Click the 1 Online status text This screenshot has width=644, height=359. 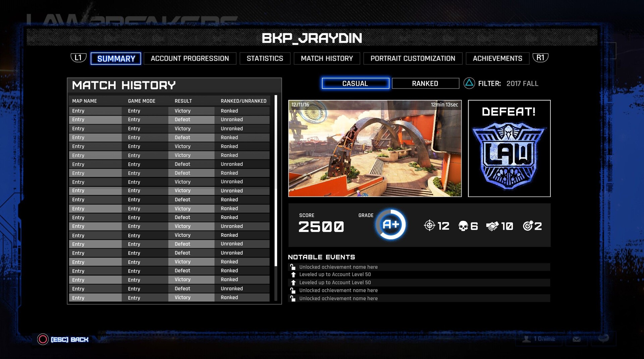point(544,339)
